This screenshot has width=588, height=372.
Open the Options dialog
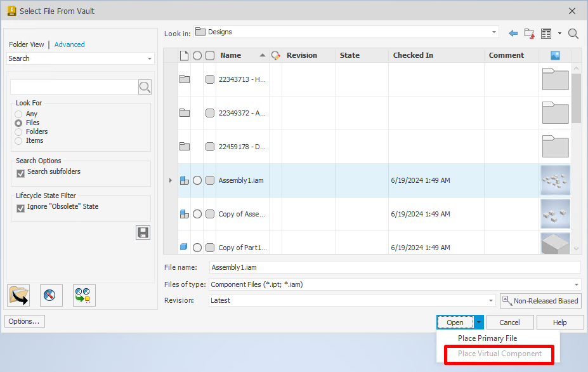(x=24, y=321)
